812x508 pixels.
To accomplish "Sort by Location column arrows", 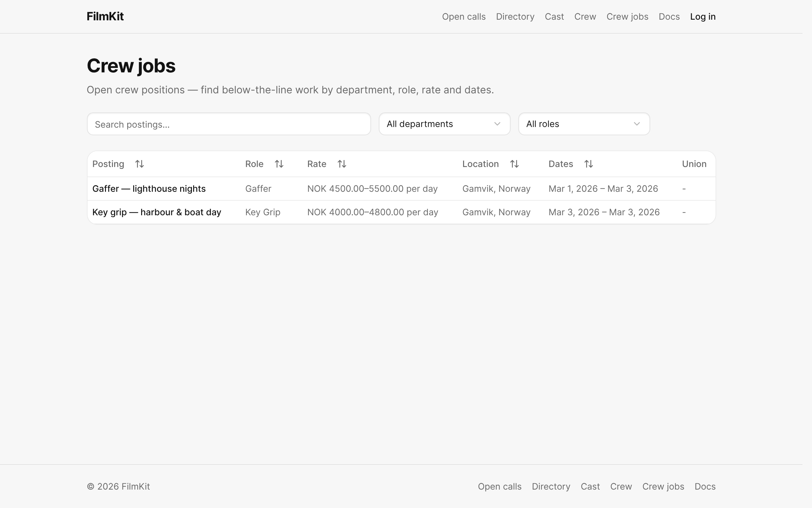I will (514, 164).
